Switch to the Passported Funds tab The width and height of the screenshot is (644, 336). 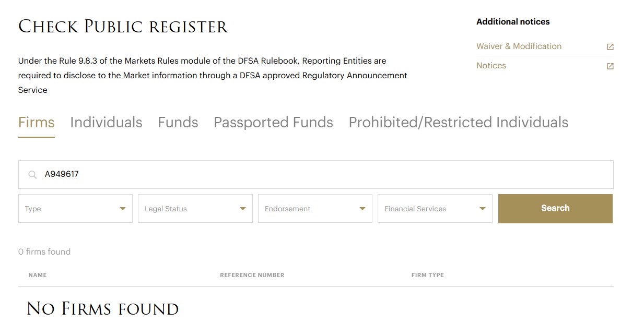pyautogui.click(x=273, y=123)
